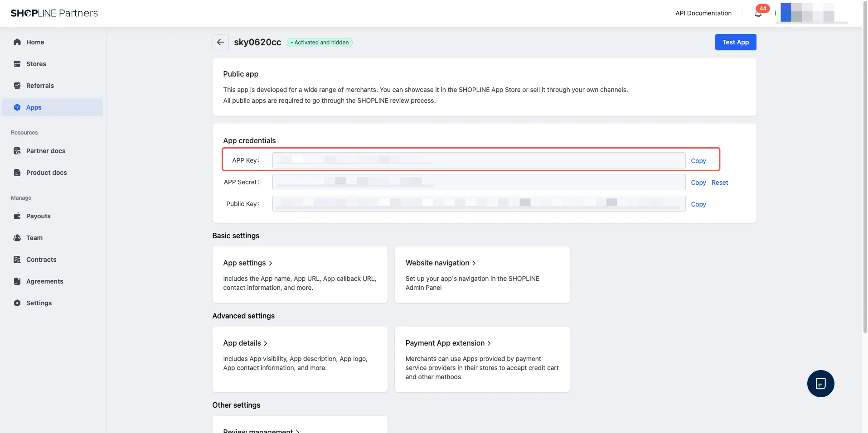
Task: Click the sky0620cc app title
Action: coord(257,42)
